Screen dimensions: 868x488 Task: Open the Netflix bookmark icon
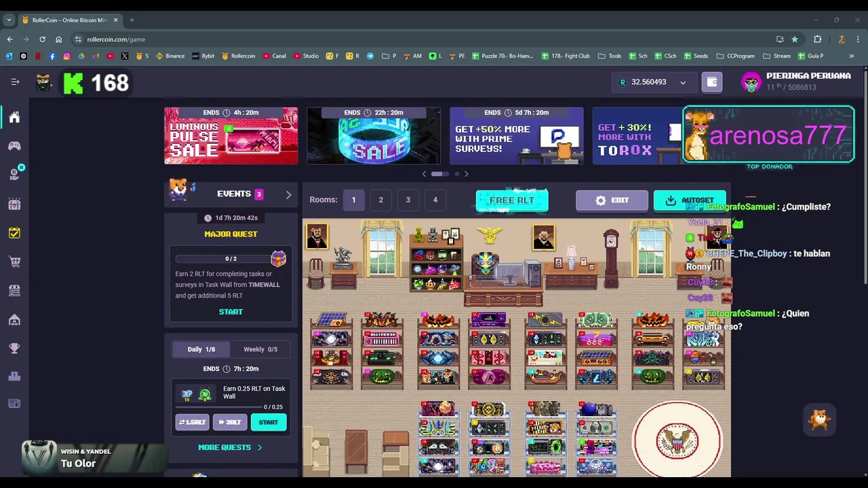point(38,56)
